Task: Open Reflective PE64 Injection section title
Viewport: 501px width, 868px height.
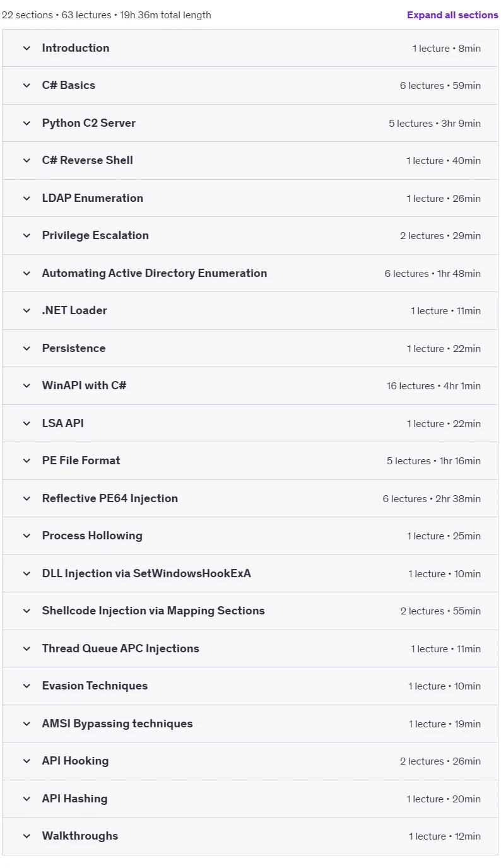Action: pyautogui.click(x=110, y=498)
